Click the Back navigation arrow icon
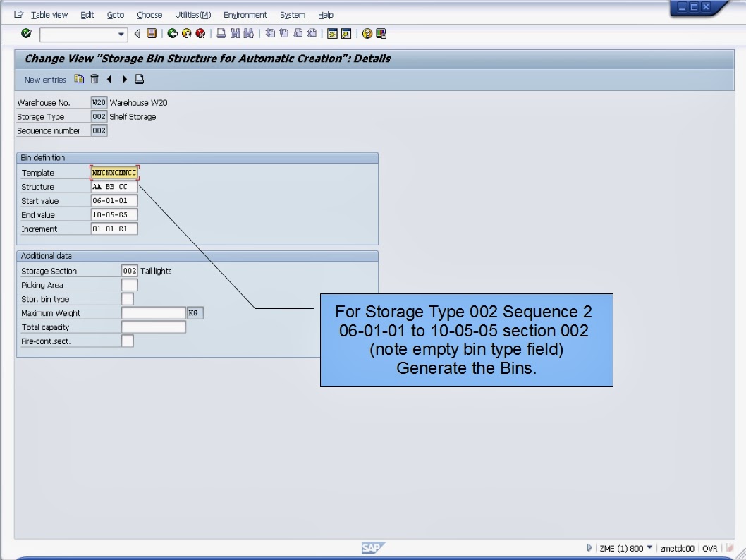The image size is (746, 560). [x=137, y=33]
